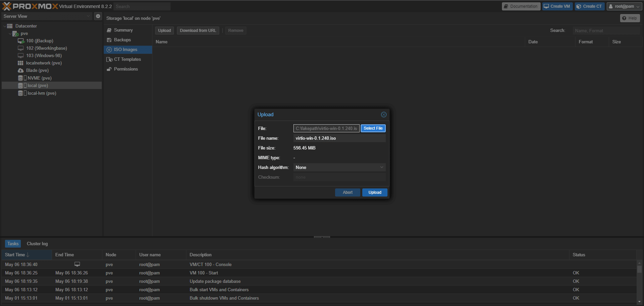Viewport: 644px width, 306px height.
Task: Select the pve node in tree
Action: (x=24, y=34)
